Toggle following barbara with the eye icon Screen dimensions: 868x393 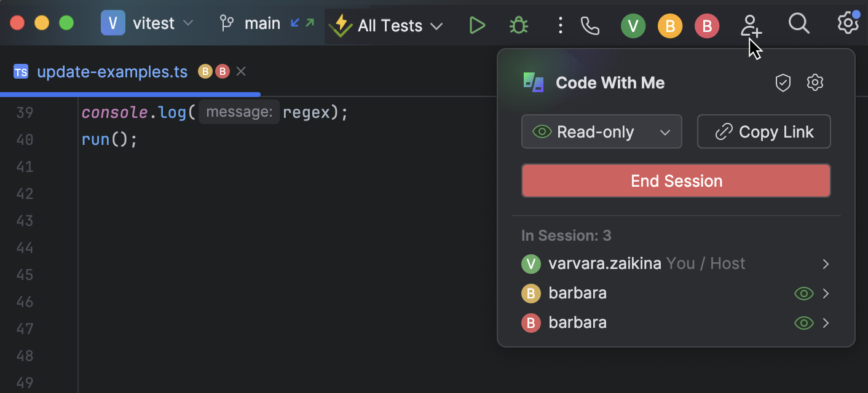tap(803, 294)
